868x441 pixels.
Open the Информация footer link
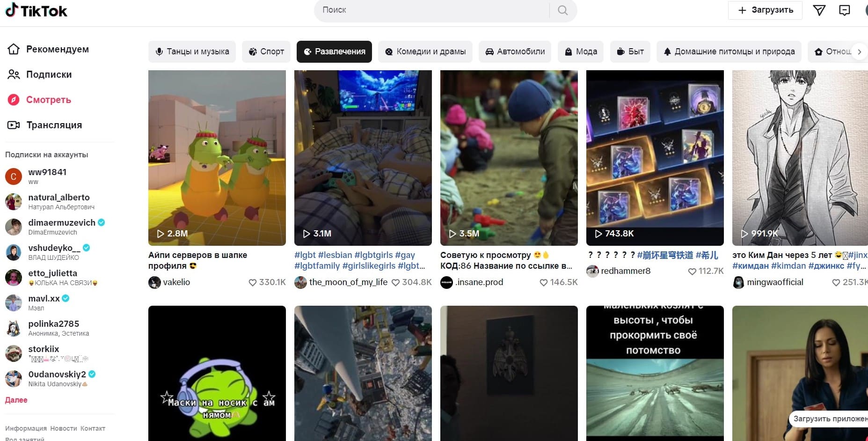26,428
